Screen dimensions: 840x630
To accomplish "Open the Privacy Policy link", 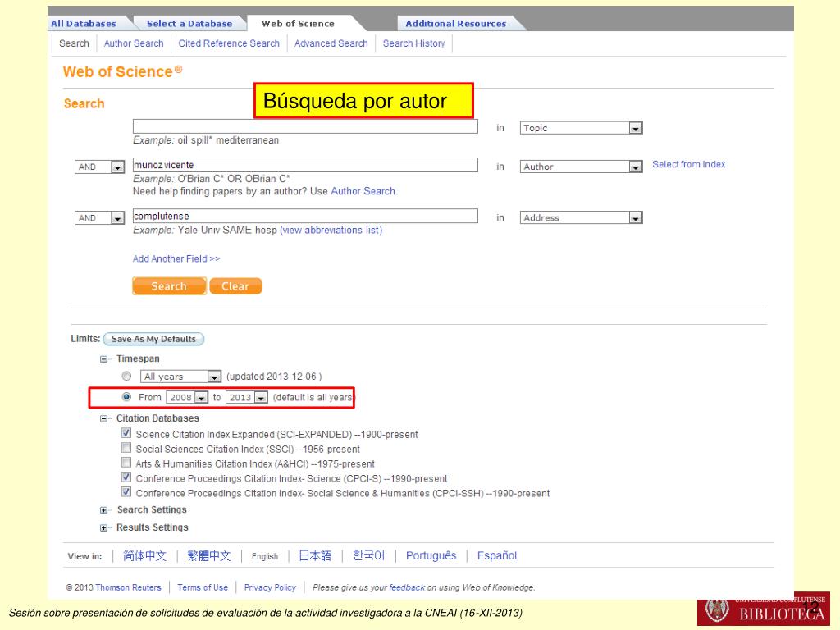I will 270,587.
